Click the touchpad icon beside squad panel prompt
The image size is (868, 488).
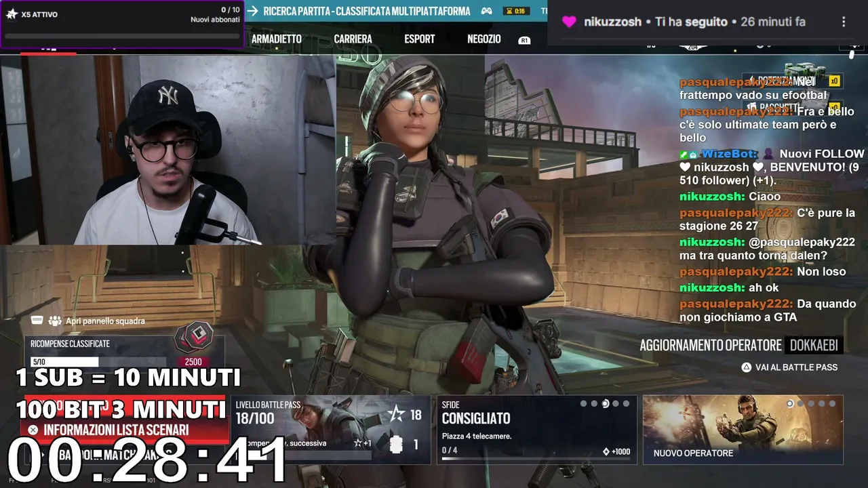coord(37,321)
